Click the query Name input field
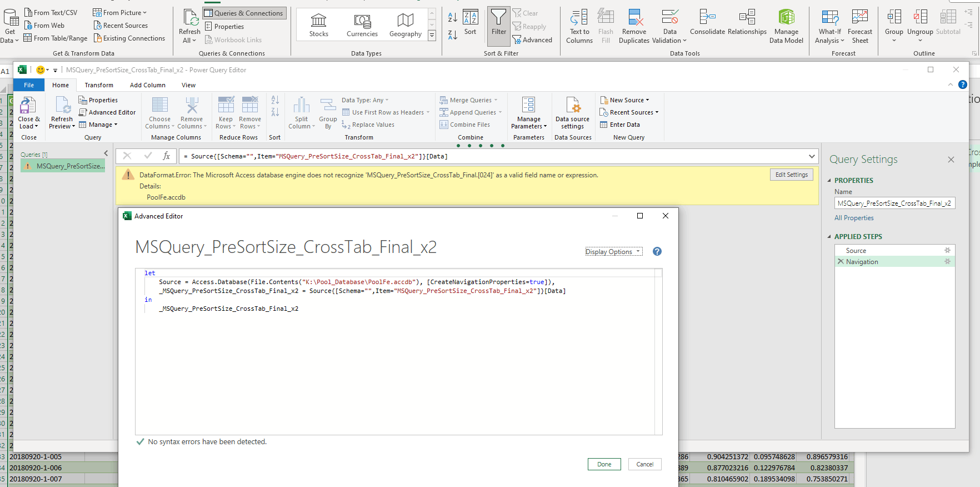This screenshot has width=980, height=487. pos(894,203)
